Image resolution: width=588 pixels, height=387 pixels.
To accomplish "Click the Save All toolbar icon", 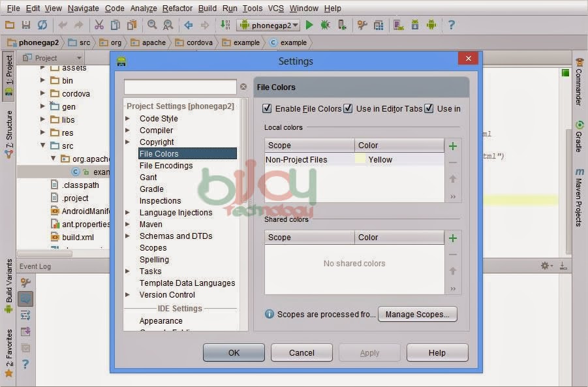I will tap(26, 25).
